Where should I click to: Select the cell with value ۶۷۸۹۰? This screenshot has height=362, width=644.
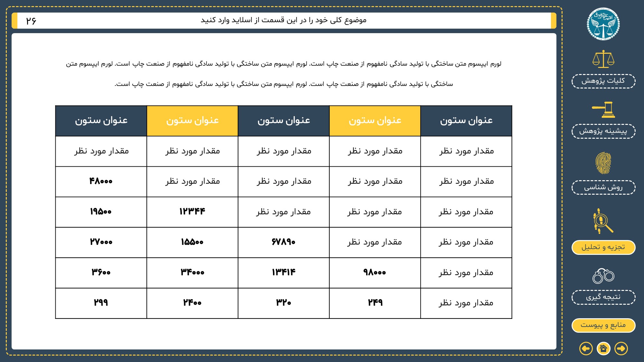coord(283,242)
